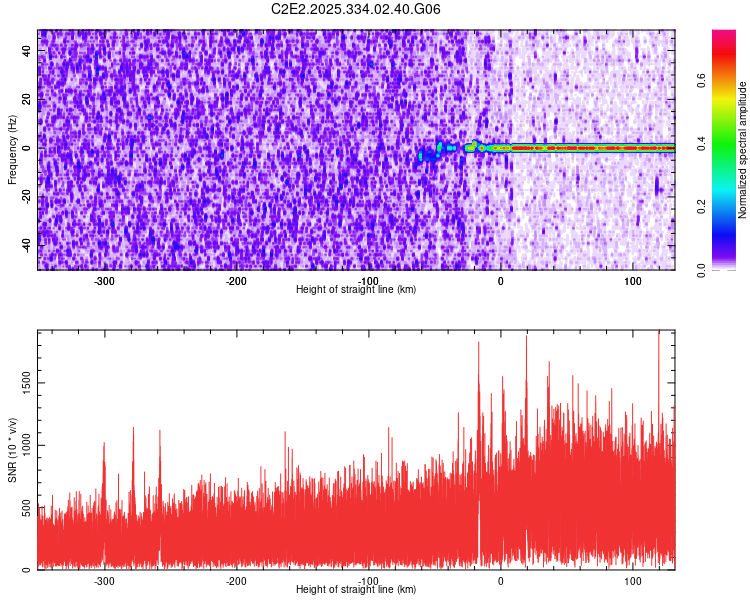Click the Frequency (Hz) axis label
The height and width of the screenshot is (600, 750).
[x=12, y=149]
